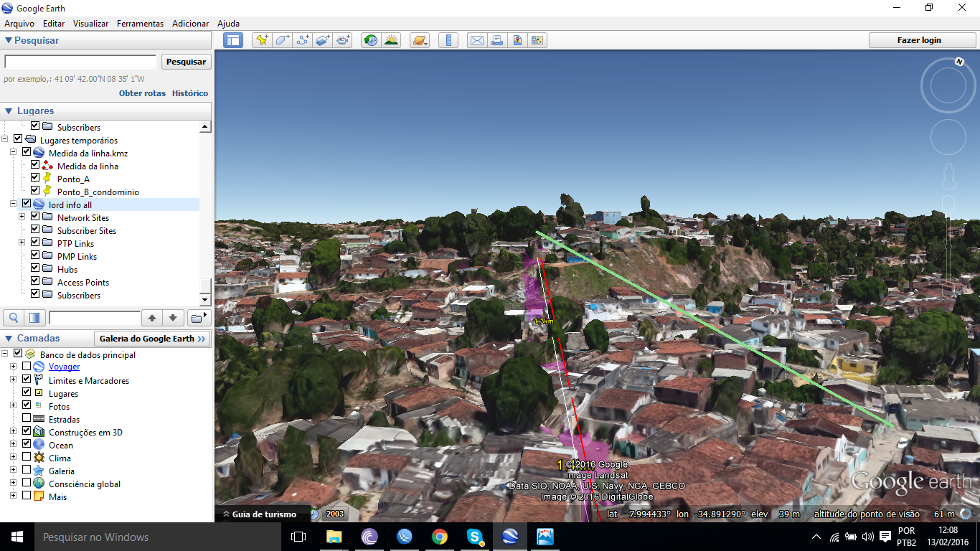View current location in Google Maps
980x551 pixels.
pyautogui.click(x=537, y=40)
